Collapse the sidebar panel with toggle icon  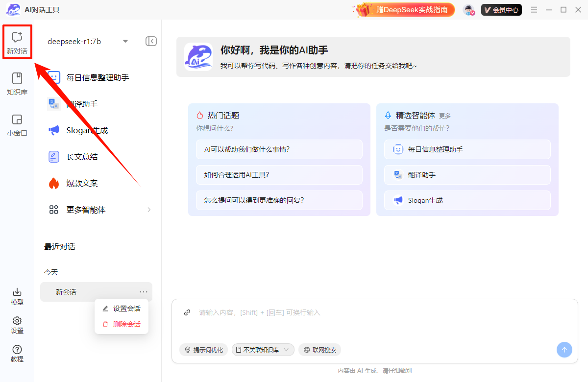point(151,41)
